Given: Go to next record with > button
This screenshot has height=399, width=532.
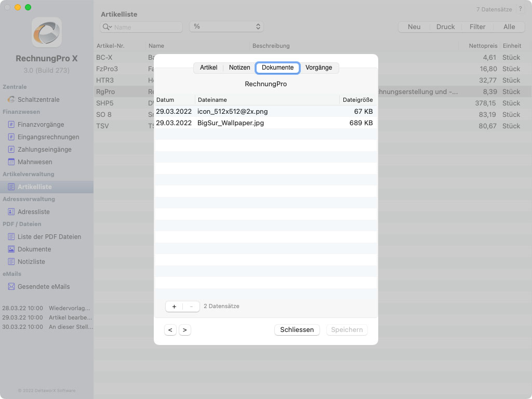Looking at the screenshot, I should click(185, 330).
